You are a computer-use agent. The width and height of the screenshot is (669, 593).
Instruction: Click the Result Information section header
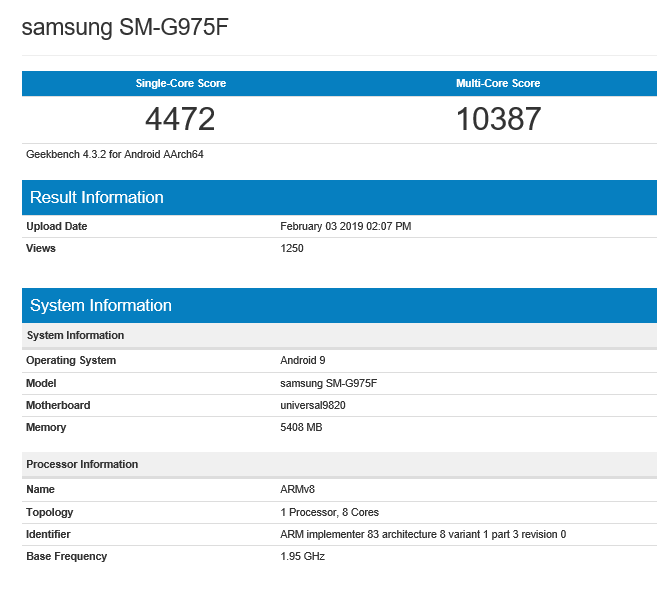(339, 198)
